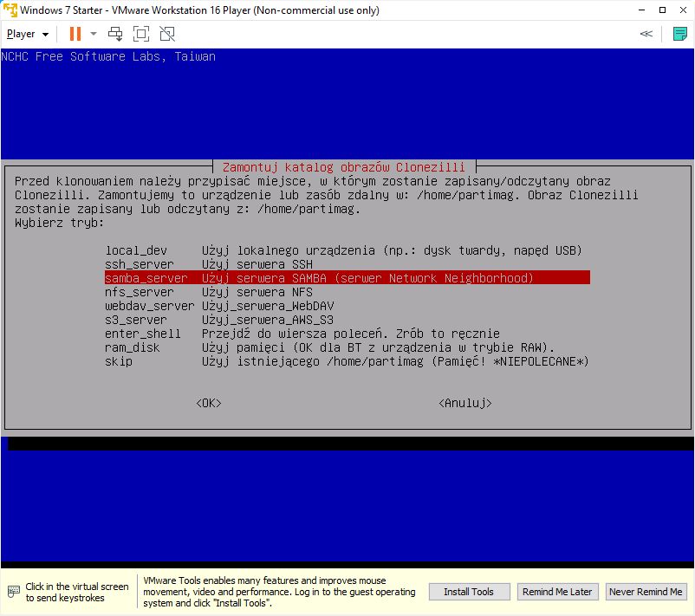This screenshot has height=616, width=695.
Task: Click the Install Tools button
Action: tap(469, 592)
